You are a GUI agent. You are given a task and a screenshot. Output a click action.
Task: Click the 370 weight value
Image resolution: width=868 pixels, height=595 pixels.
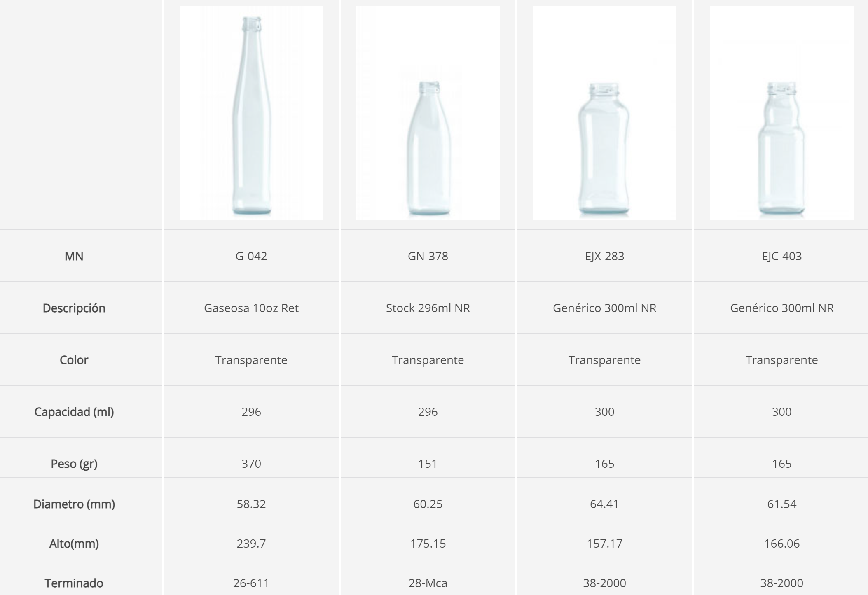coord(251,464)
